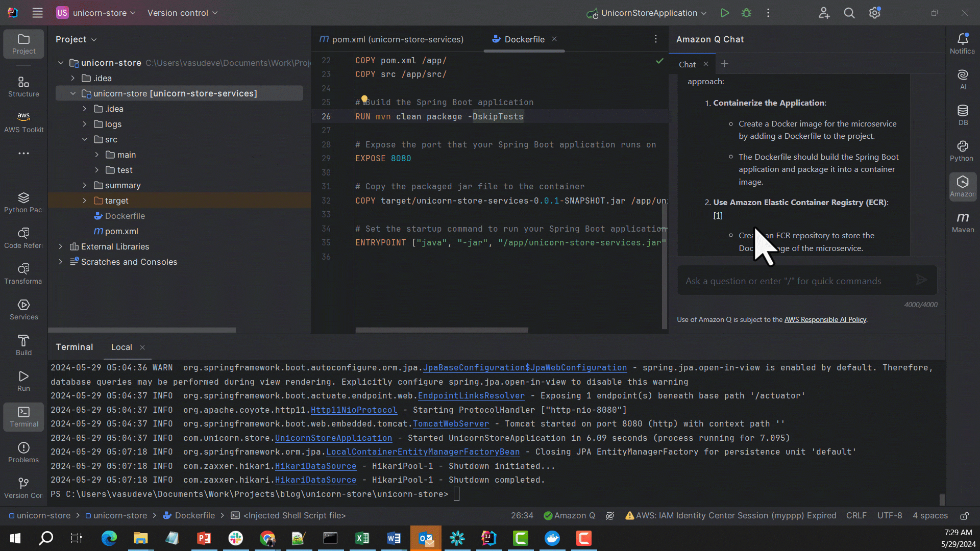The height and width of the screenshot is (551, 980).
Task: Open the Search Everywhere magnifier icon
Action: (849, 13)
